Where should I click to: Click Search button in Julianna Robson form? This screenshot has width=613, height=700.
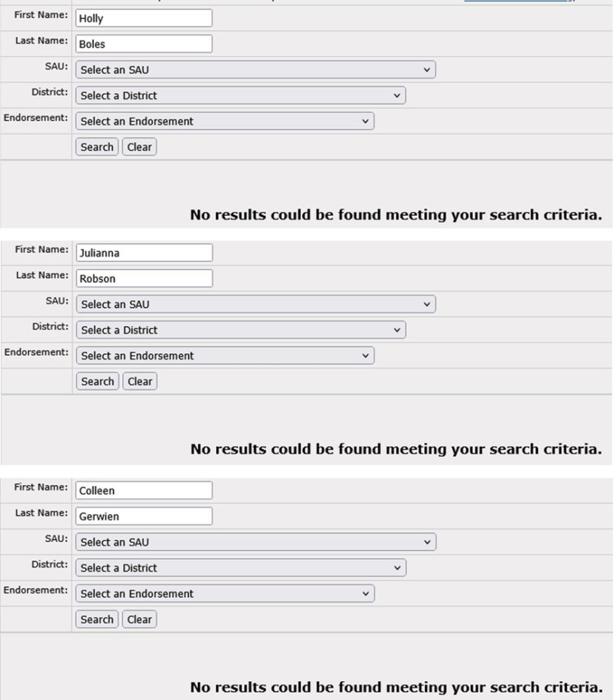pos(98,381)
